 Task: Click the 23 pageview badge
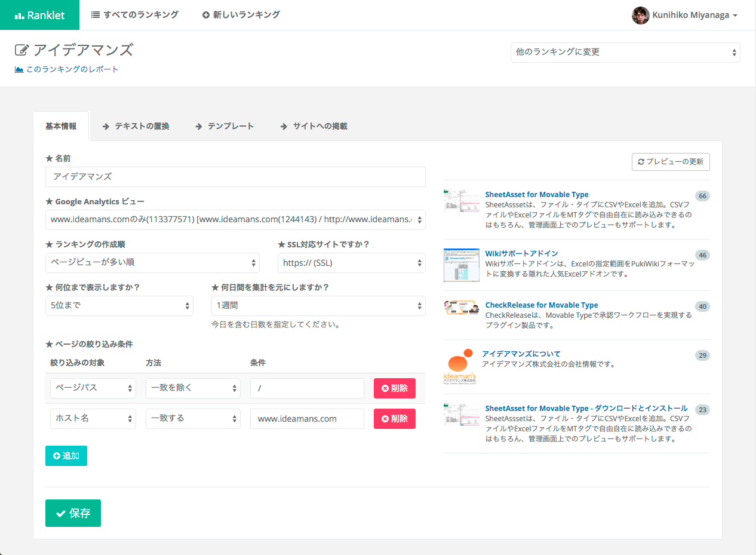pos(702,410)
